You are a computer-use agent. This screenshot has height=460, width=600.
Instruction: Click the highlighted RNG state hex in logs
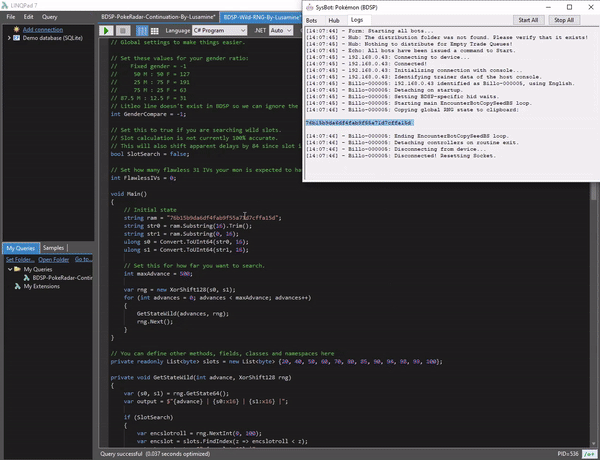coord(359,123)
